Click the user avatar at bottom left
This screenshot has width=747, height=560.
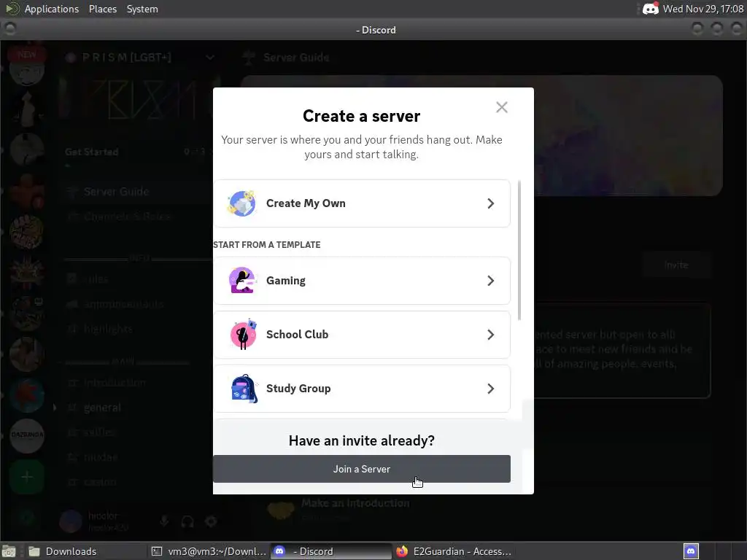pos(71,521)
